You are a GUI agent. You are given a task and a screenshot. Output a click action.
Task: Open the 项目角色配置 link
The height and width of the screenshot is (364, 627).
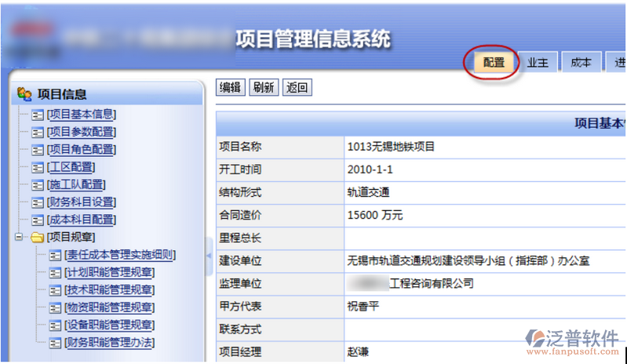coord(82,150)
